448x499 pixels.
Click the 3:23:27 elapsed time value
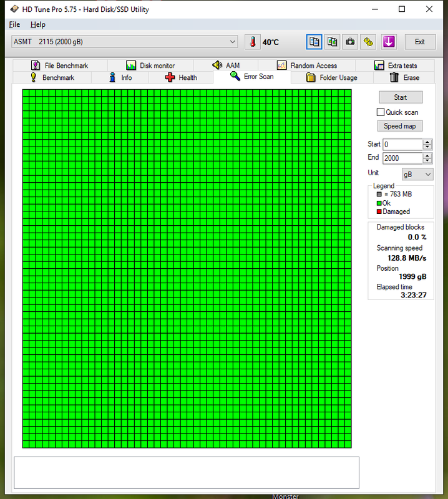413,295
